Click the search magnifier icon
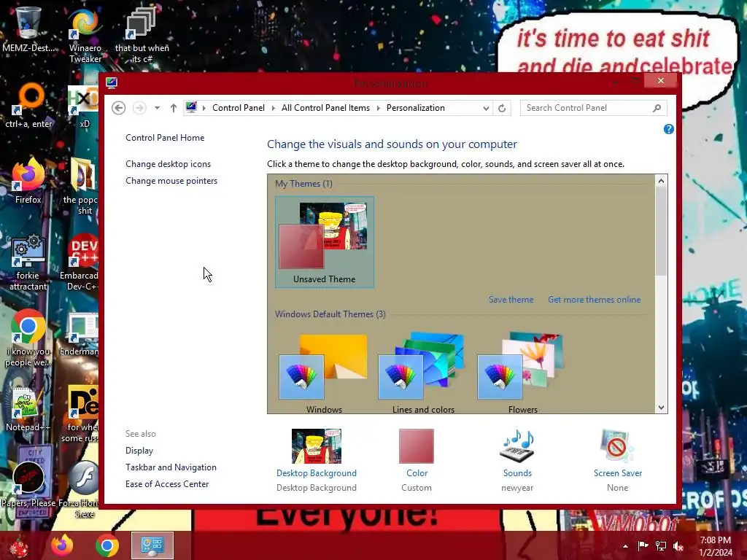Image resolution: width=747 pixels, height=560 pixels. 657,108
